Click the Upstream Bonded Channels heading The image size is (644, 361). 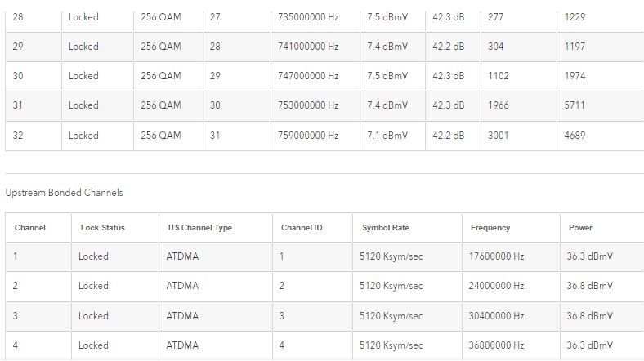64,193
